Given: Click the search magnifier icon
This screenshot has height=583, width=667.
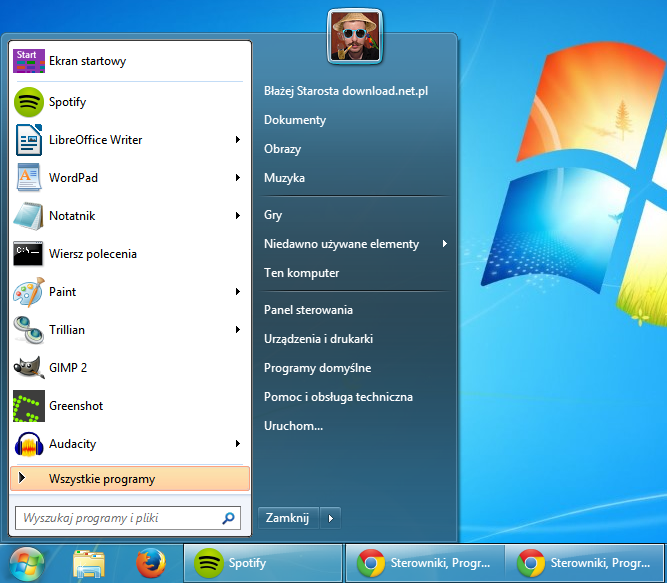Looking at the screenshot, I should (x=228, y=518).
